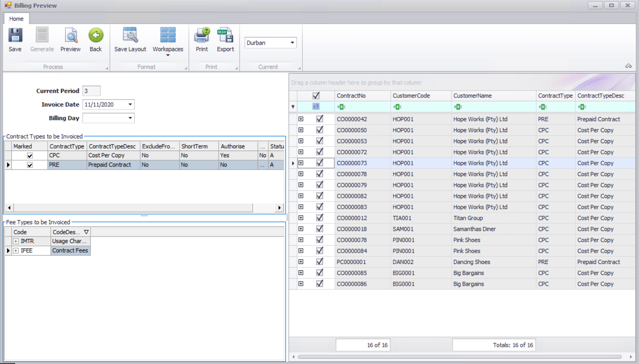Collapse the ribbon with the chevron icon

[x=628, y=66]
